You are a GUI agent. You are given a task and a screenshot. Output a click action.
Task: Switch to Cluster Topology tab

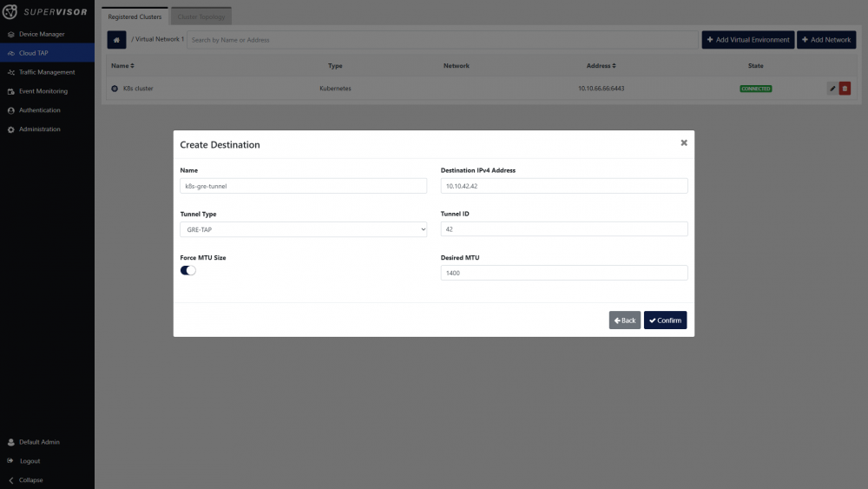[201, 17]
